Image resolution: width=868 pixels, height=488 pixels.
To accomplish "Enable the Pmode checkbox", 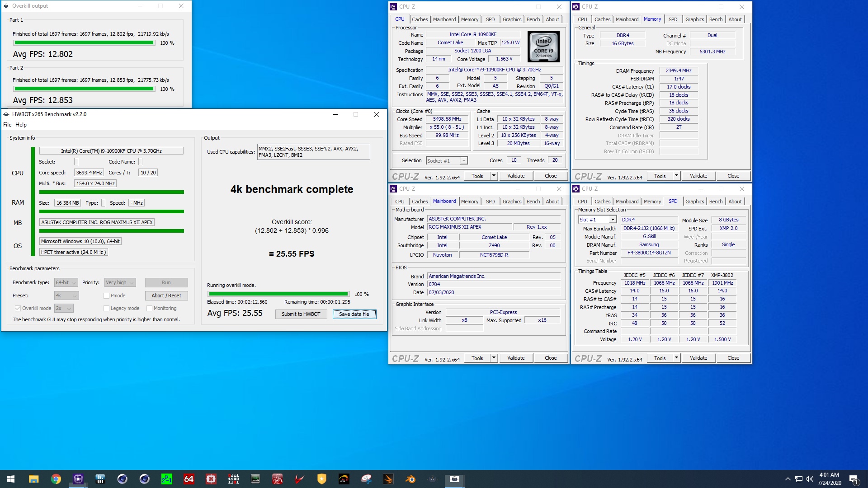I will click(106, 296).
